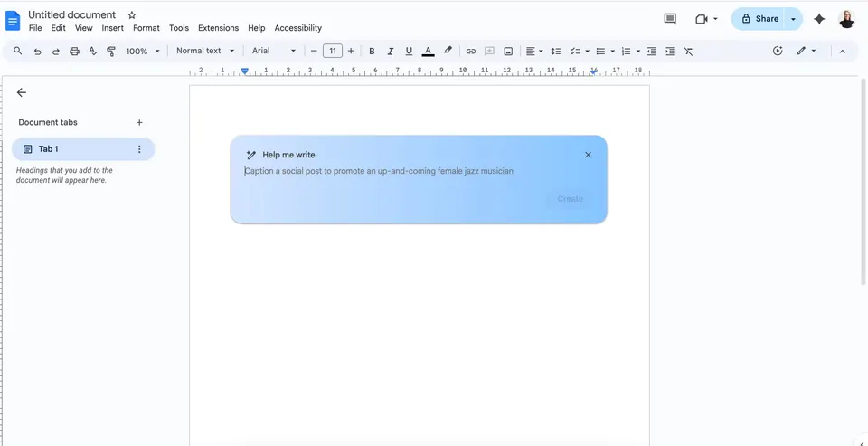
Task: Undo the last action
Action: pos(37,51)
